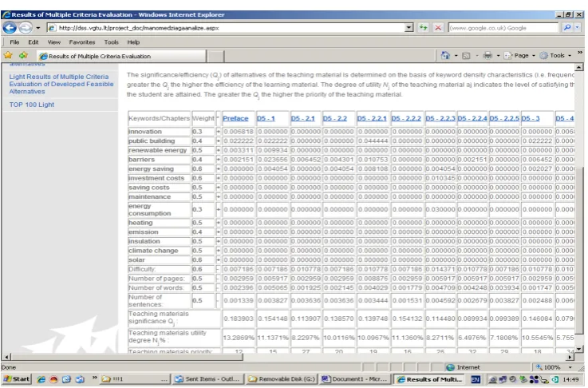Click the 'innovation' keyword cell
Screen dimensions: 588x388
coord(160,132)
